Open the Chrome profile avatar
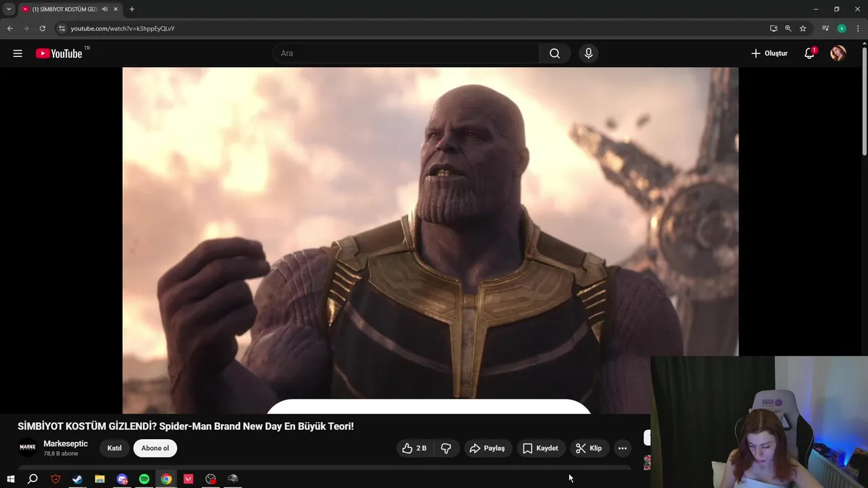 point(842,28)
